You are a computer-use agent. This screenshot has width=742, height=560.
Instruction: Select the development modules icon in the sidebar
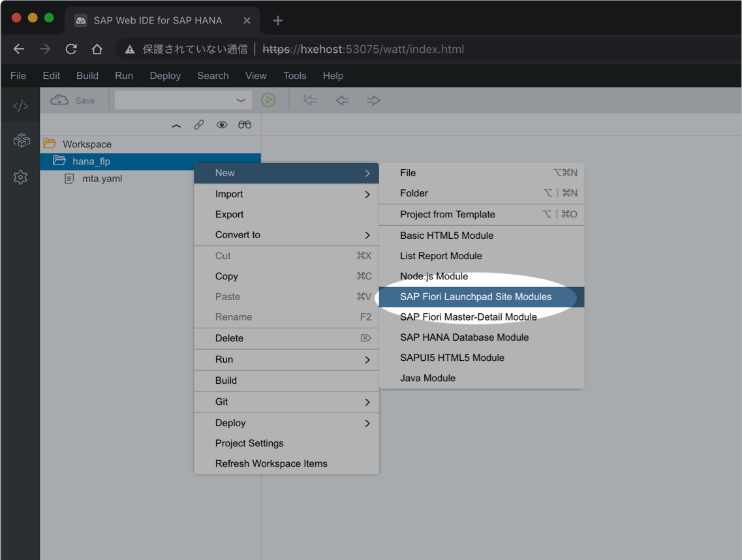pos(20,140)
